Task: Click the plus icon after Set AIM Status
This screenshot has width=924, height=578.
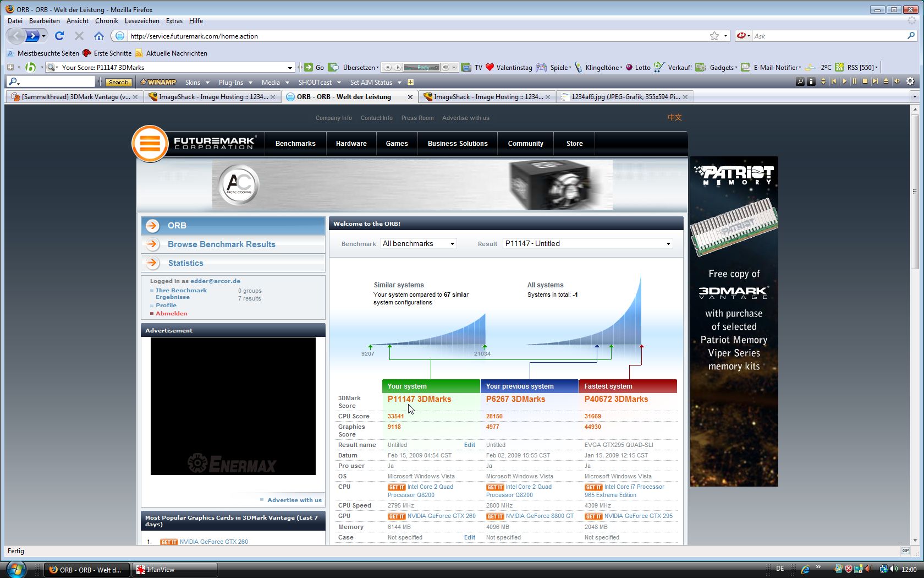Action: point(410,82)
